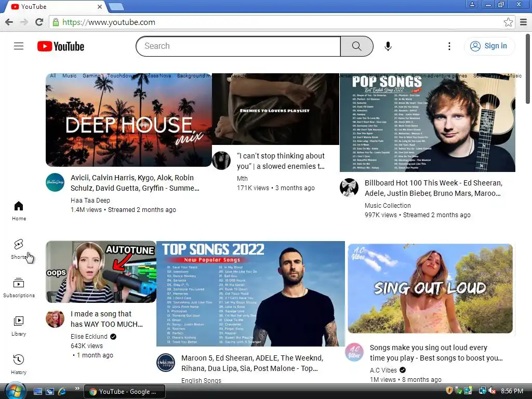Select the Bossa Nova filter chip
The height and width of the screenshot is (399, 532).
point(158,76)
